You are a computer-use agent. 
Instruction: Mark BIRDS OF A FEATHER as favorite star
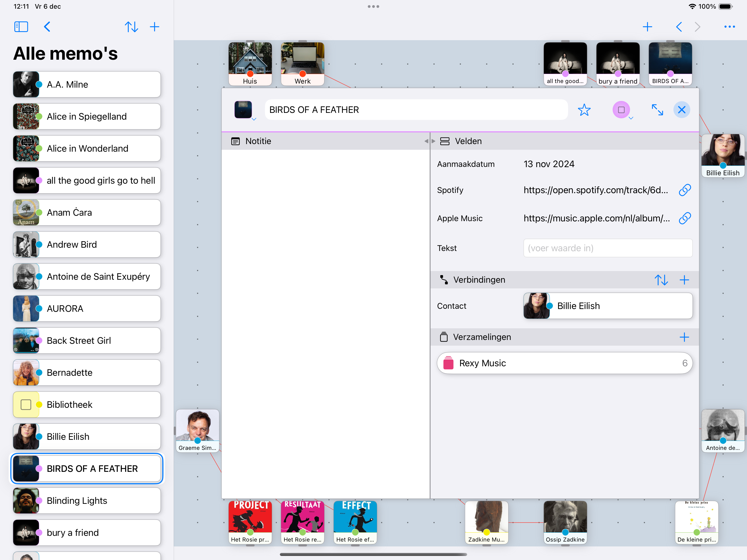[x=584, y=110]
